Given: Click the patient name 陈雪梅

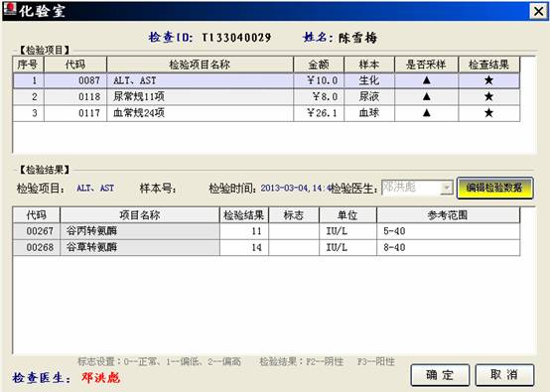Looking at the screenshot, I should 357,38.
